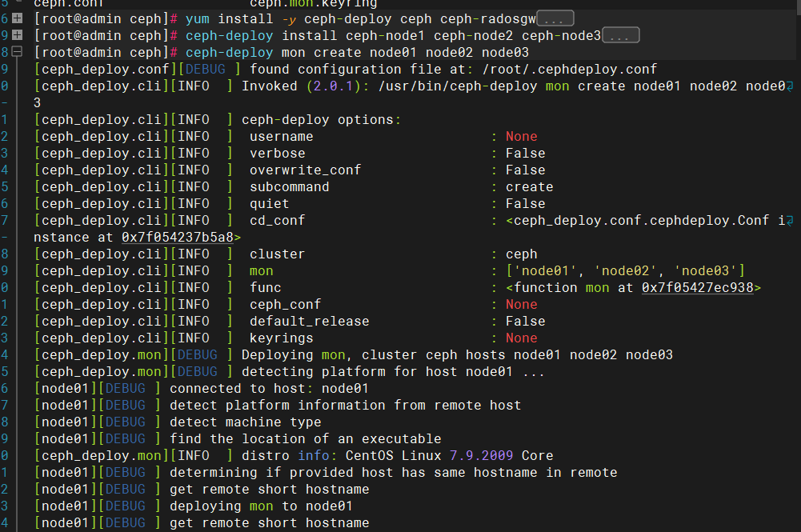
Task: Click the version number '(2.0.1)'
Action: (x=337, y=86)
